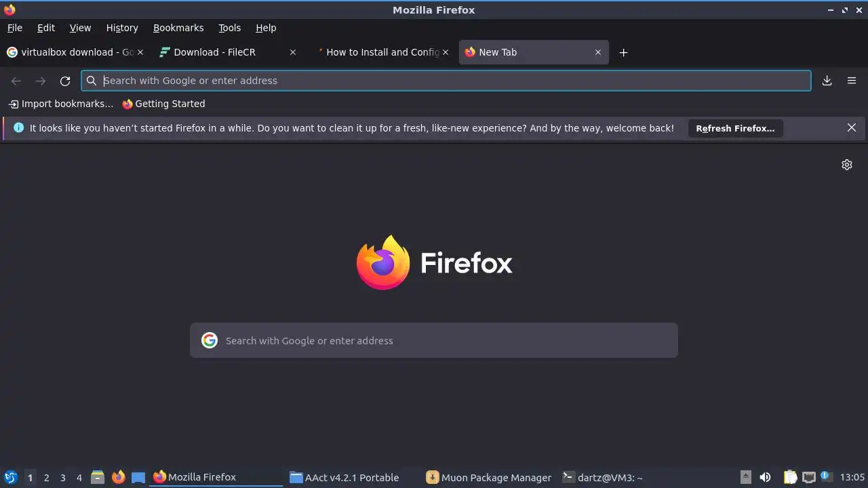Click the removable media eject tray icon

[x=746, y=477]
